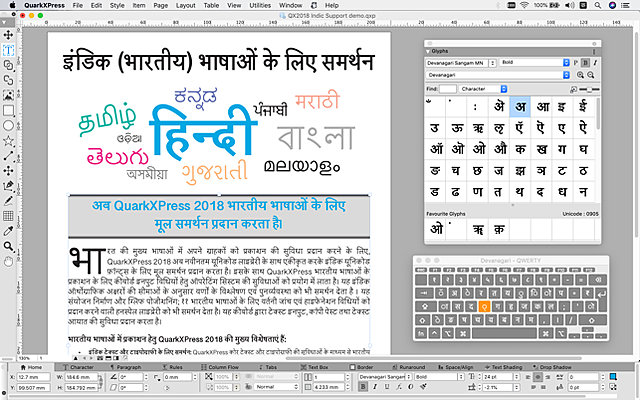Click the Outline text style icon
640x400 pixels.
pyautogui.click(x=411, y=387)
